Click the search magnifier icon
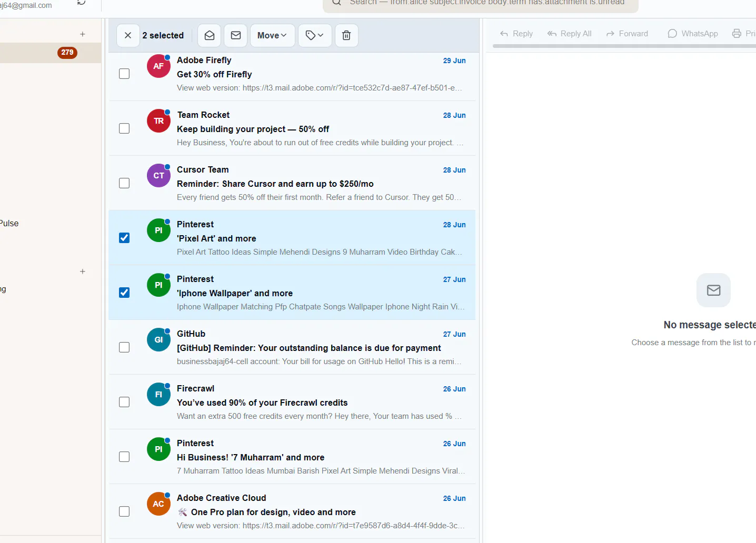Image resolution: width=756 pixels, height=543 pixels. click(x=336, y=3)
